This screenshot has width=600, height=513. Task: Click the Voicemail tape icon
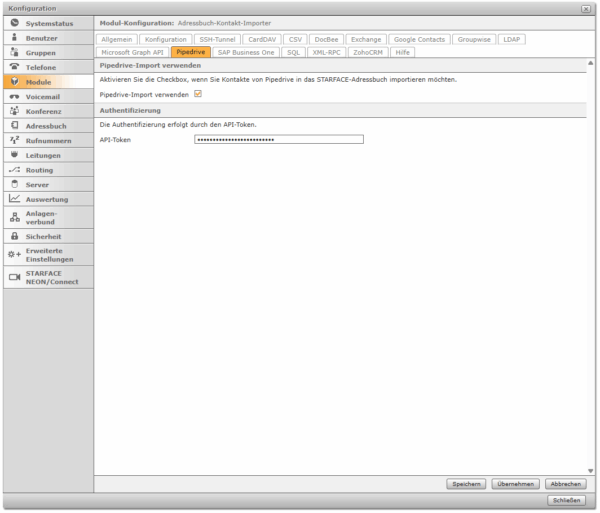[15, 96]
